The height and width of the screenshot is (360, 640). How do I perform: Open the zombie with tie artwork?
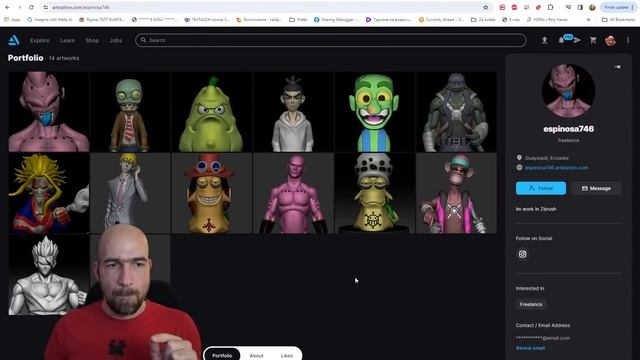point(130,112)
